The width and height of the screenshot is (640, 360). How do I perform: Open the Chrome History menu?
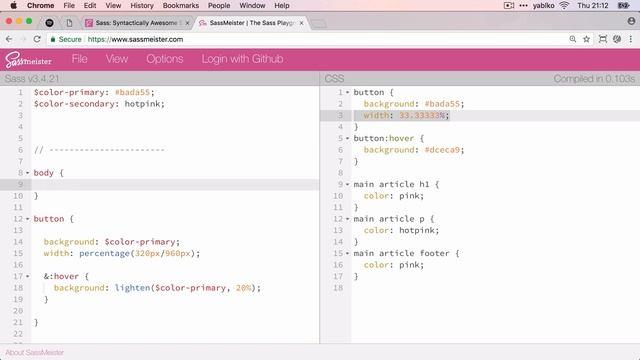(142, 5)
